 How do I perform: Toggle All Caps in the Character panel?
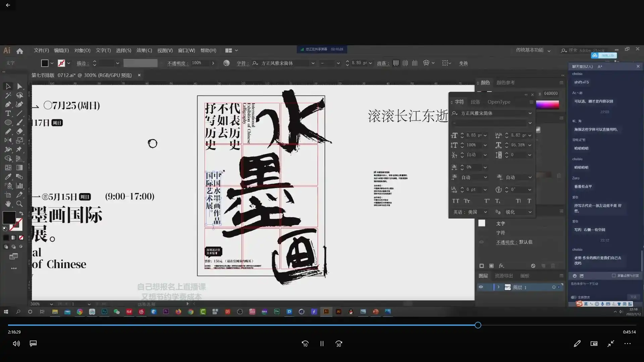(455, 201)
